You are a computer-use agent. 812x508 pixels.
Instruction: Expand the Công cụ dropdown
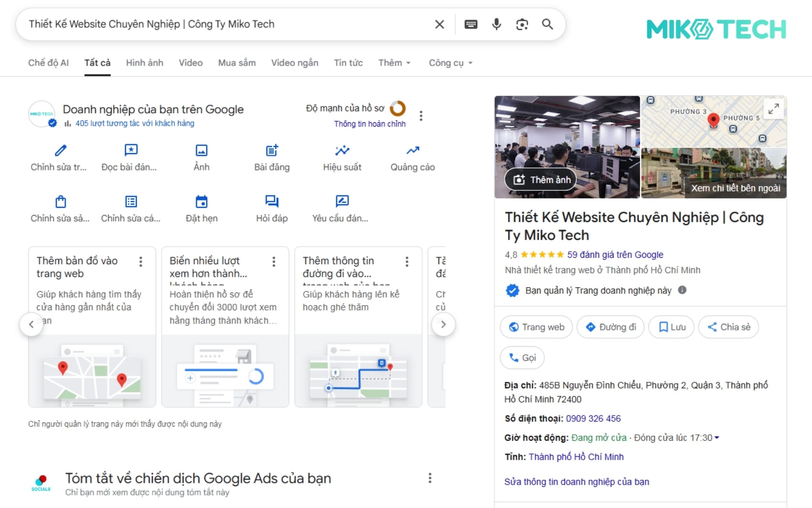point(450,63)
